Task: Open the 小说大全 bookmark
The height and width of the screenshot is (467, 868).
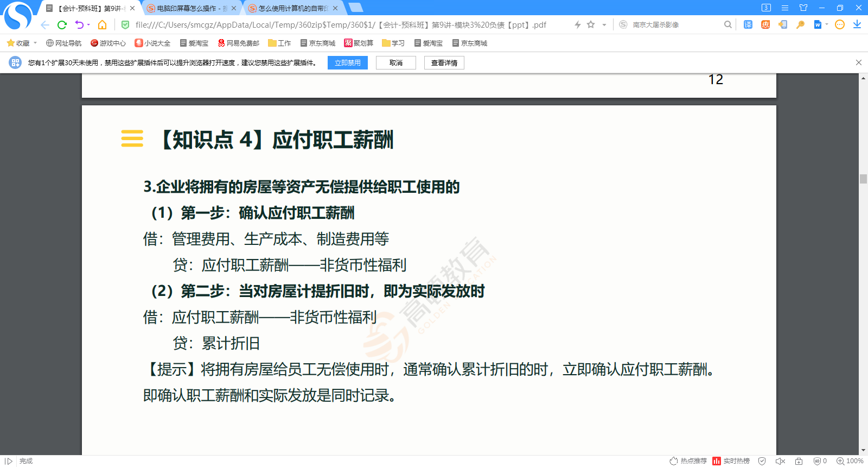Action: (x=152, y=43)
